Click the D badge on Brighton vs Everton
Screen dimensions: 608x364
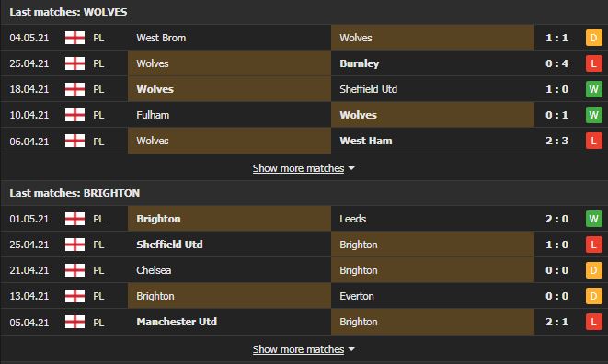pos(593,296)
